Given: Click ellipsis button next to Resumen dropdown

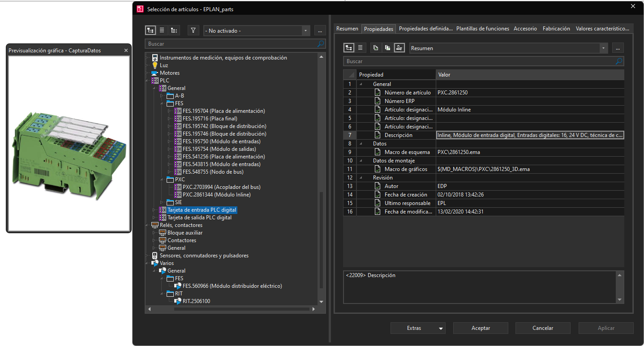Looking at the screenshot, I should (618, 48).
